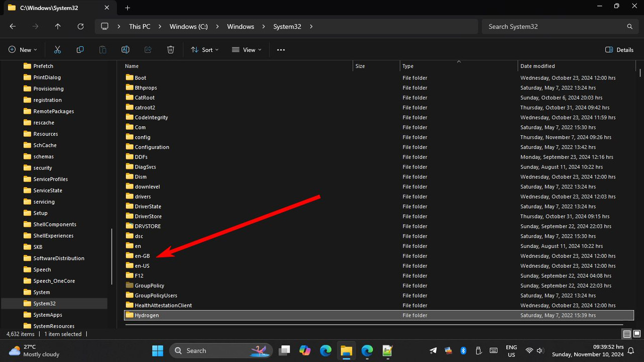
Task: Click the Cut scissors icon
Action: pyautogui.click(x=57, y=50)
